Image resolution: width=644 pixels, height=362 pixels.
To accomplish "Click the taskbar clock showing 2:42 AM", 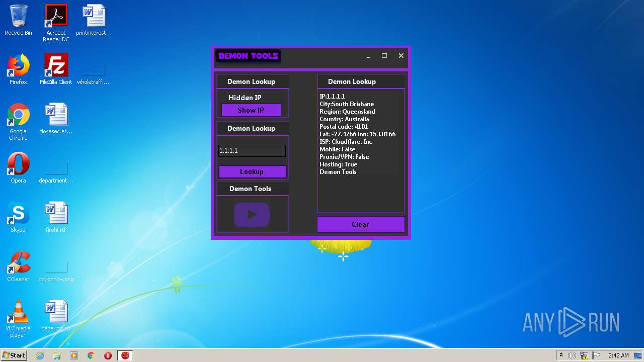I will [618, 355].
